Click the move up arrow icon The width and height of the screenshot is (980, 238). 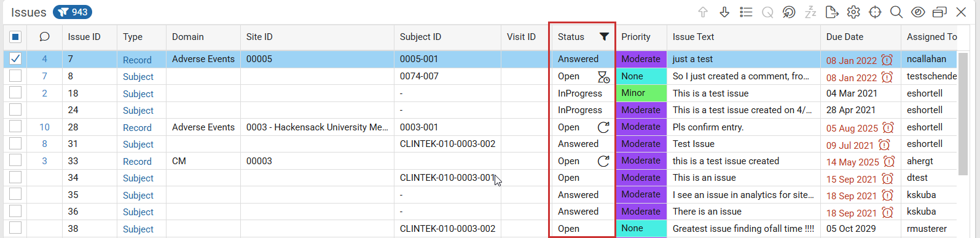point(703,12)
